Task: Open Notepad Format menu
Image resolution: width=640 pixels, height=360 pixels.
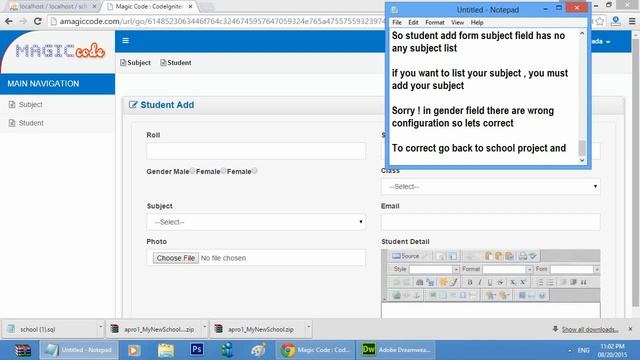Action: pos(435,22)
